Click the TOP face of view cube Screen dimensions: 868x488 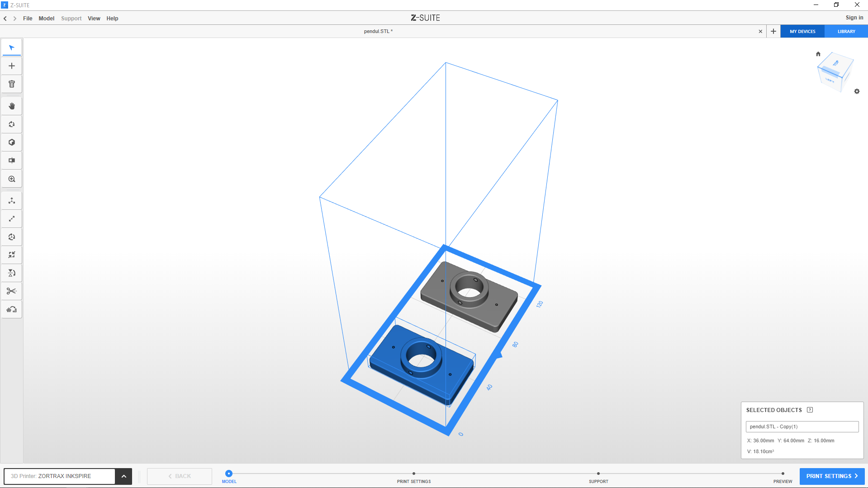tap(836, 63)
